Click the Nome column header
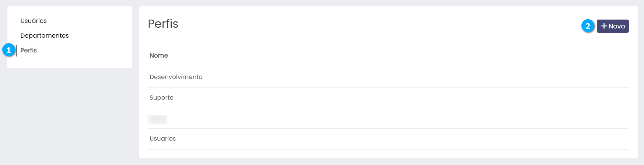 [159, 55]
